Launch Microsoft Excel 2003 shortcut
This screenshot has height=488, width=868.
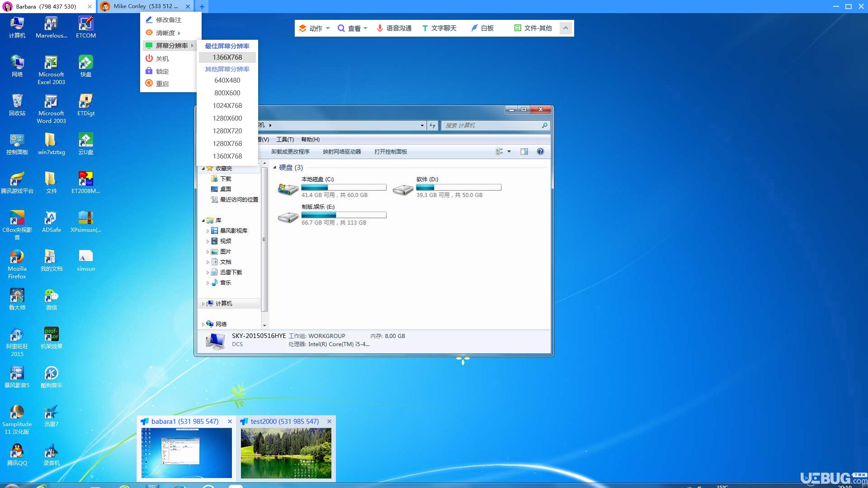[x=52, y=70]
